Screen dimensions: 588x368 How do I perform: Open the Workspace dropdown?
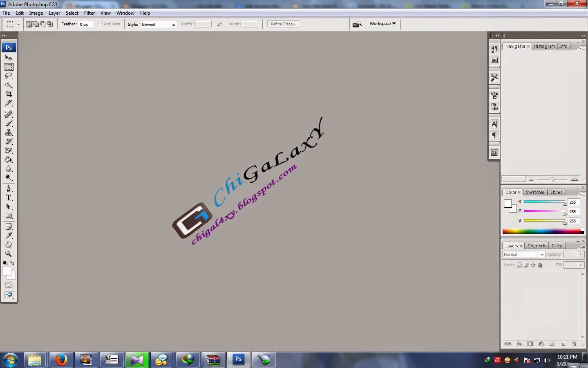[383, 24]
